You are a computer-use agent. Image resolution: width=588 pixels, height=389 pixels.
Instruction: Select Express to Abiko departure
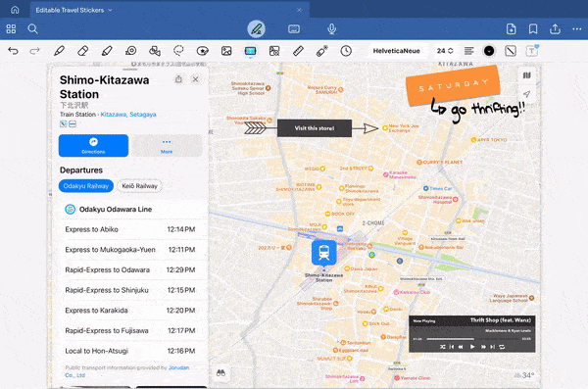pyautogui.click(x=130, y=229)
